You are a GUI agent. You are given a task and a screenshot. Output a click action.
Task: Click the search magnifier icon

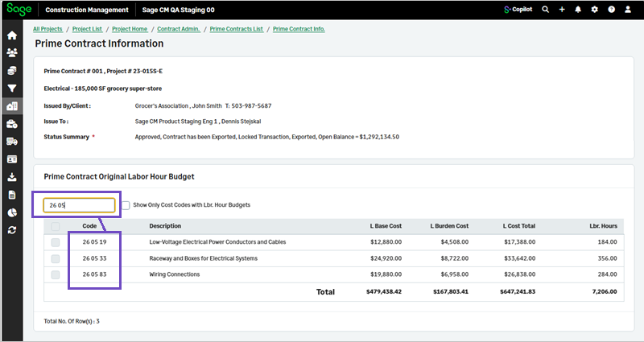click(x=545, y=10)
